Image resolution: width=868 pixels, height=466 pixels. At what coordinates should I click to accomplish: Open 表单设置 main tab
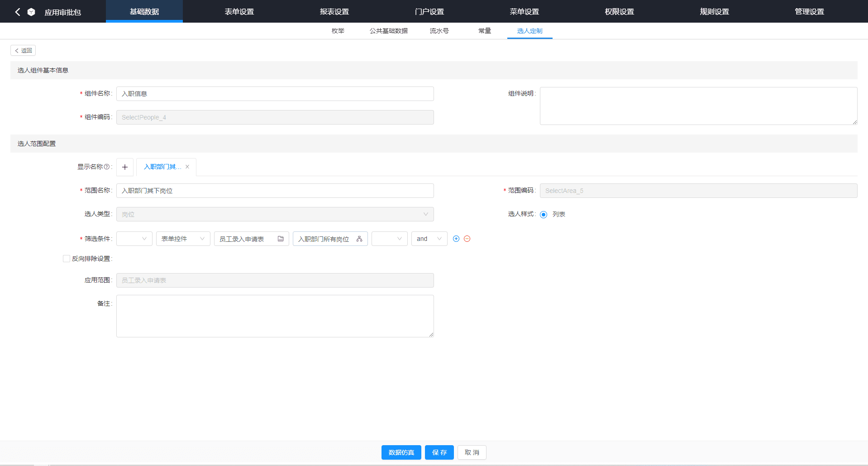coord(239,11)
